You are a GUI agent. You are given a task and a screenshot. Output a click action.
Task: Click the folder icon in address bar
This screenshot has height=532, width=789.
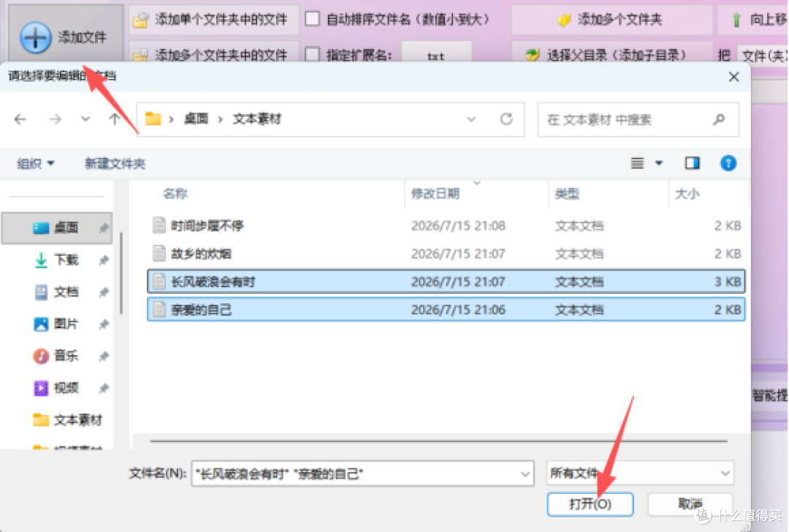(x=153, y=119)
